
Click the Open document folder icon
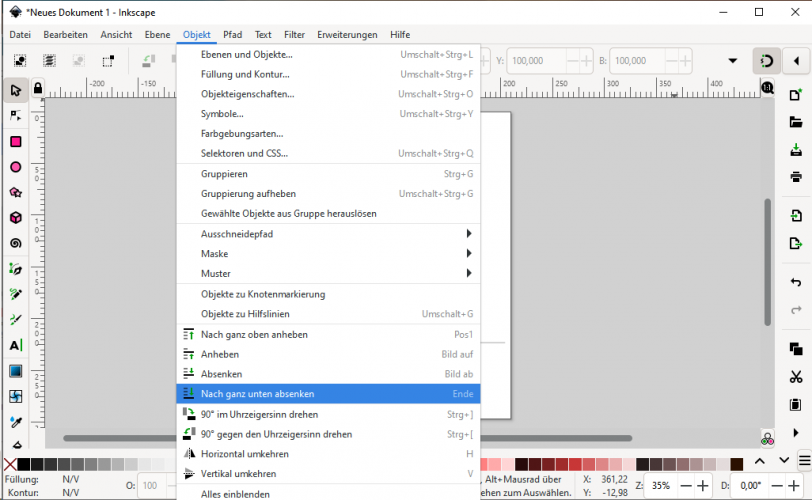coord(796,122)
